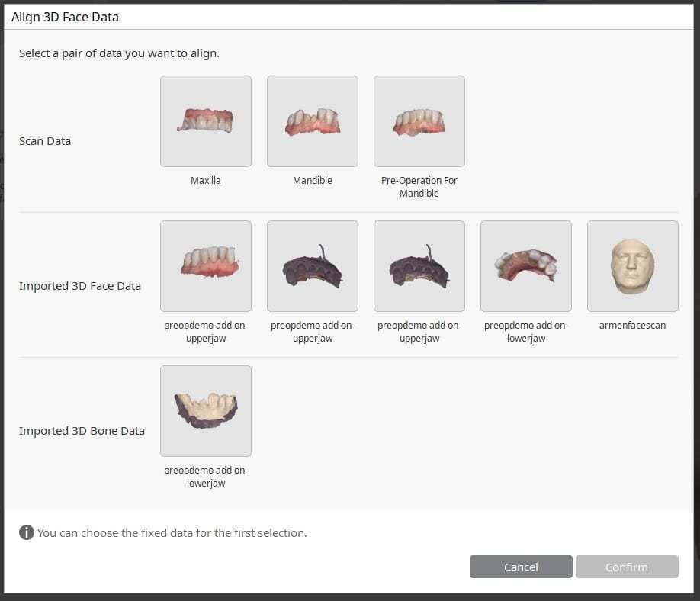Click the Cancel button

(521, 567)
